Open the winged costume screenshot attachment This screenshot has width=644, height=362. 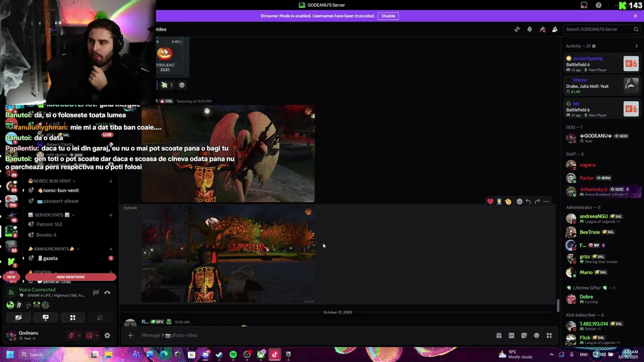click(x=228, y=153)
